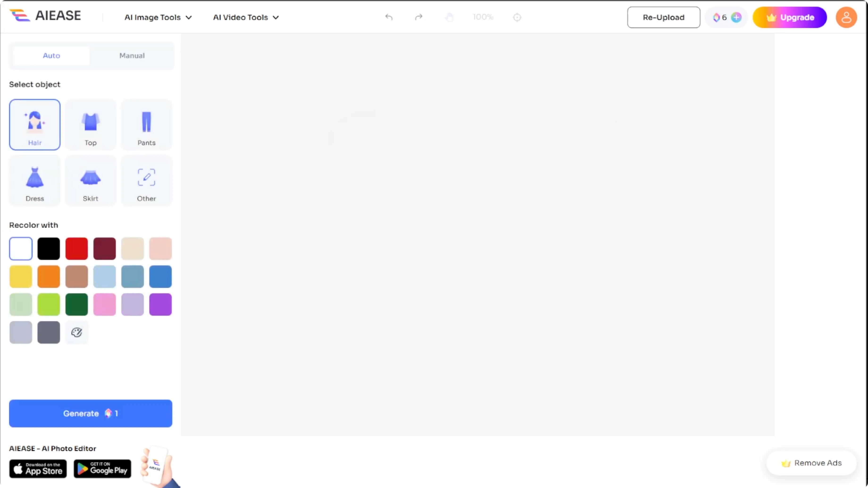
Task: Choose the pink color swatch
Action: tap(104, 304)
